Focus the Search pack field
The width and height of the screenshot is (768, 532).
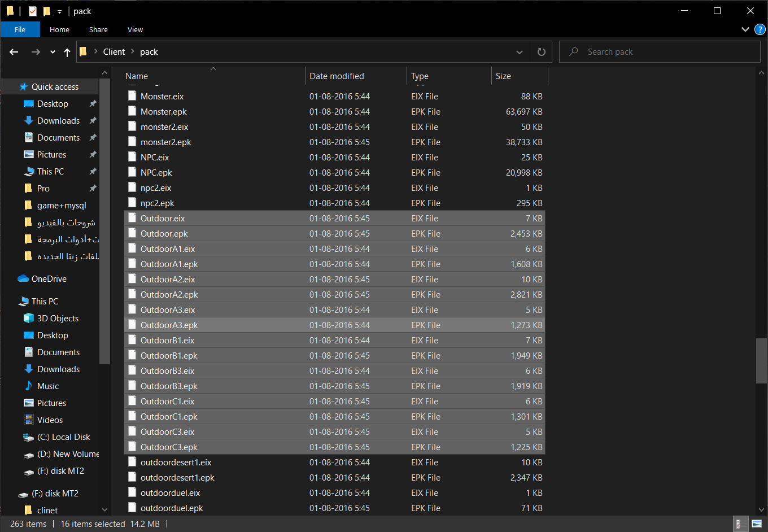[660, 52]
